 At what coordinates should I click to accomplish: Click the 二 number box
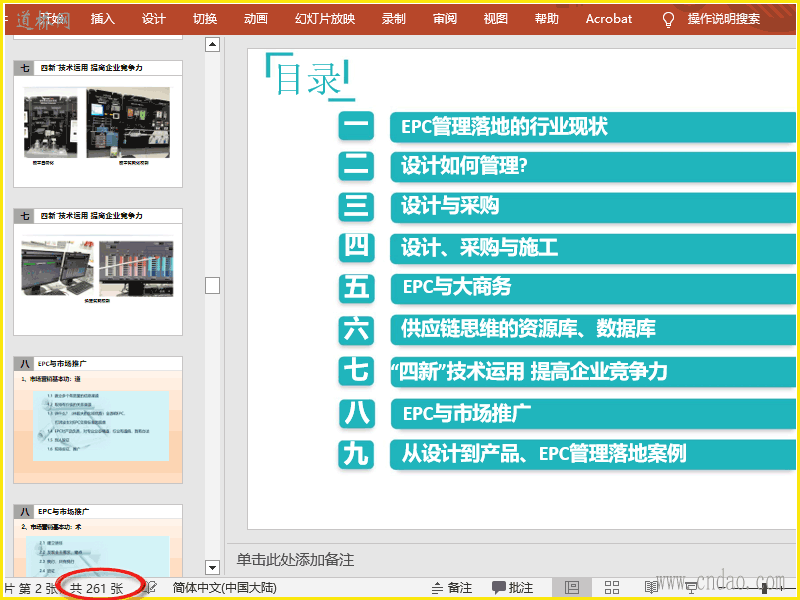tap(356, 166)
